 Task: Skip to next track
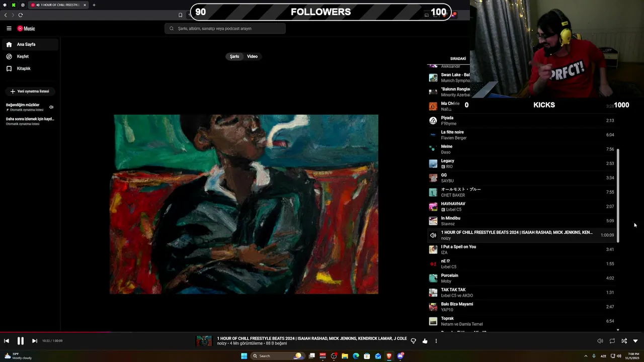tap(35, 341)
